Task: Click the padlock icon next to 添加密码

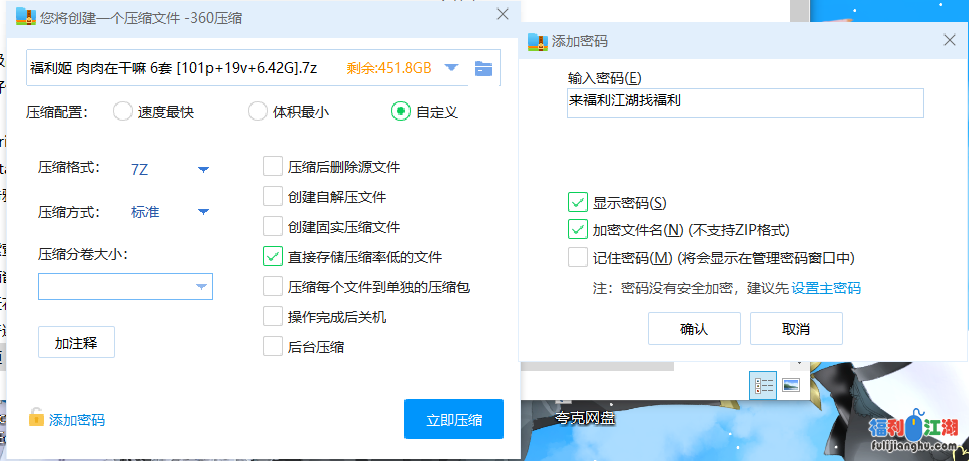Action: coord(36,418)
